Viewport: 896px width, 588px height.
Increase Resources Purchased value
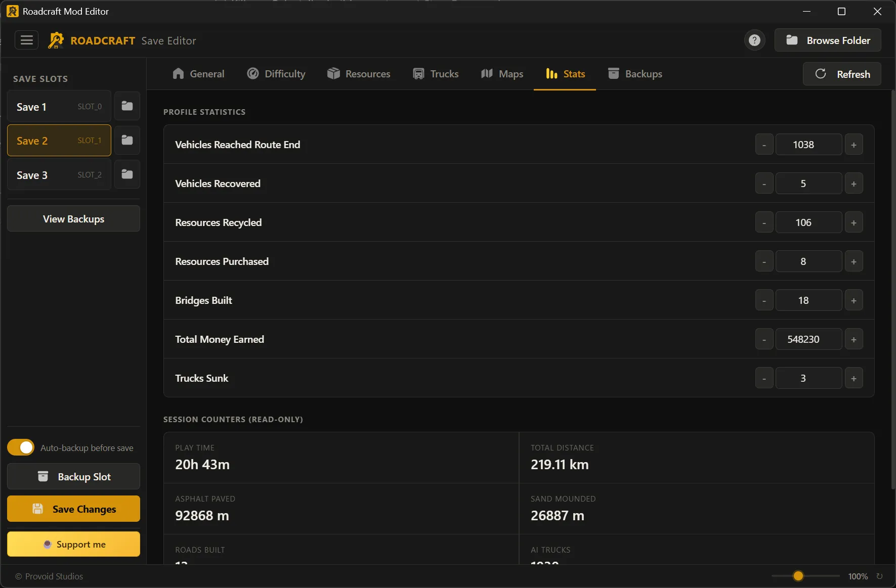coord(854,261)
